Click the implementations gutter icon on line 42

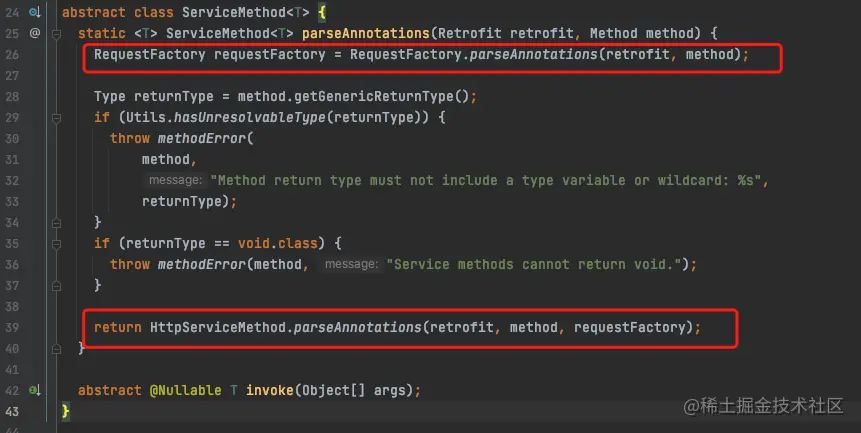[x=34, y=390]
